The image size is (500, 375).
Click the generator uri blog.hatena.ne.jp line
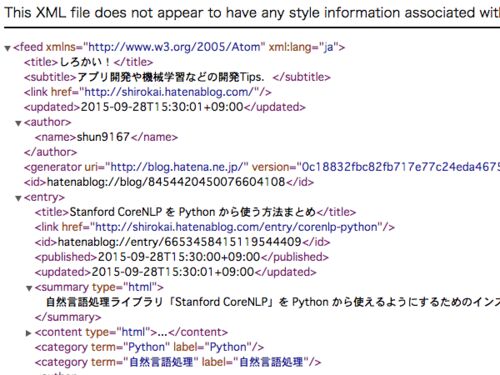(262, 167)
